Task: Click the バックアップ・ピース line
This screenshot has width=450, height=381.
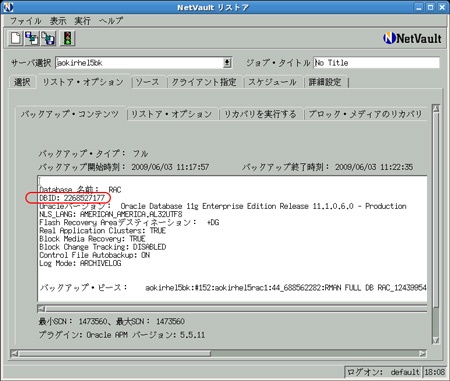Action: click(233, 287)
